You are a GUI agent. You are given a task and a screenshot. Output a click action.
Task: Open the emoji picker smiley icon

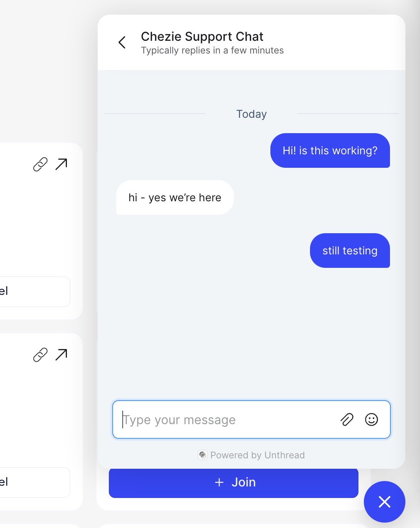pos(372,419)
